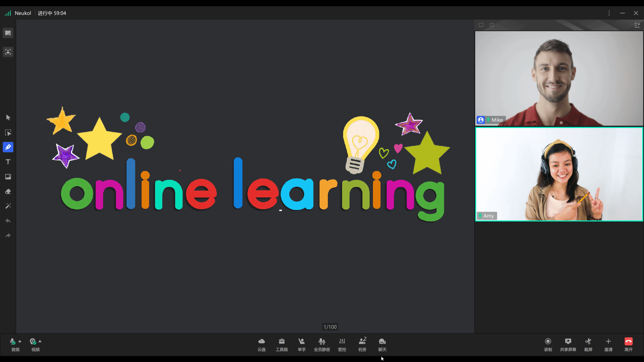This screenshot has height=362, width=644.
Task: Open the three-dot more options menu
Action: (609, 13)
